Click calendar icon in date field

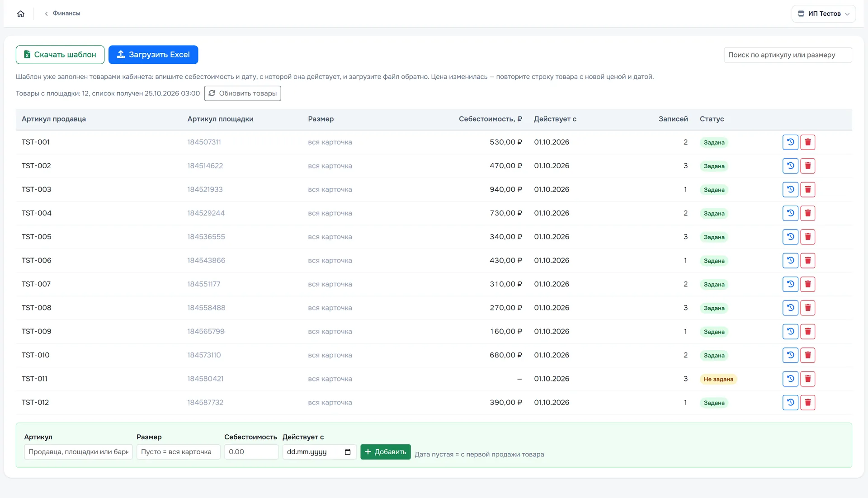coord(348,452)
